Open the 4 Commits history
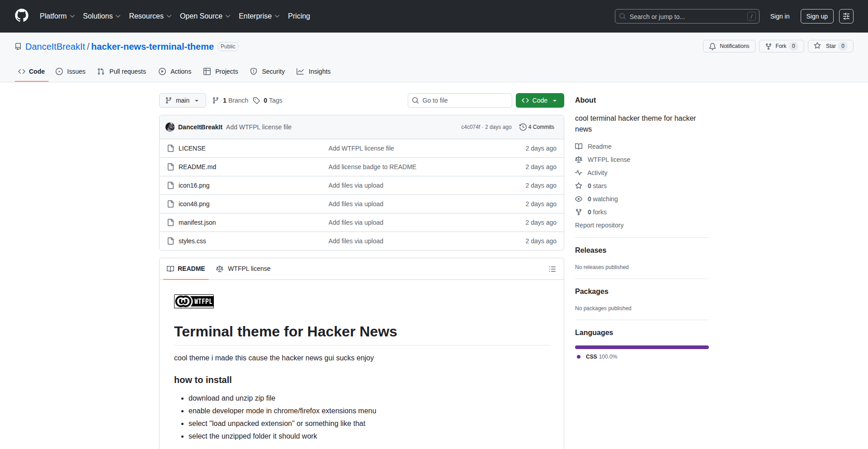Viewport: 868px width, 449px height. (x=537, y=127)
